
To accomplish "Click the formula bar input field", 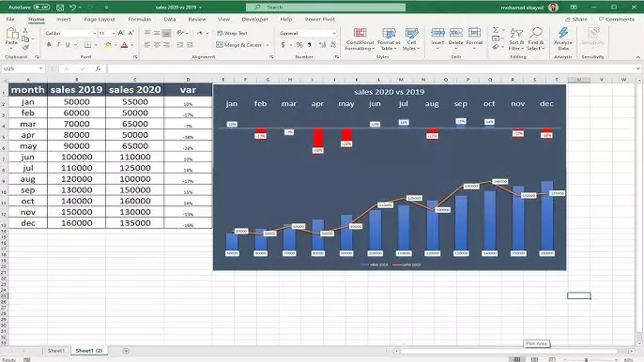I will [371, 68].
